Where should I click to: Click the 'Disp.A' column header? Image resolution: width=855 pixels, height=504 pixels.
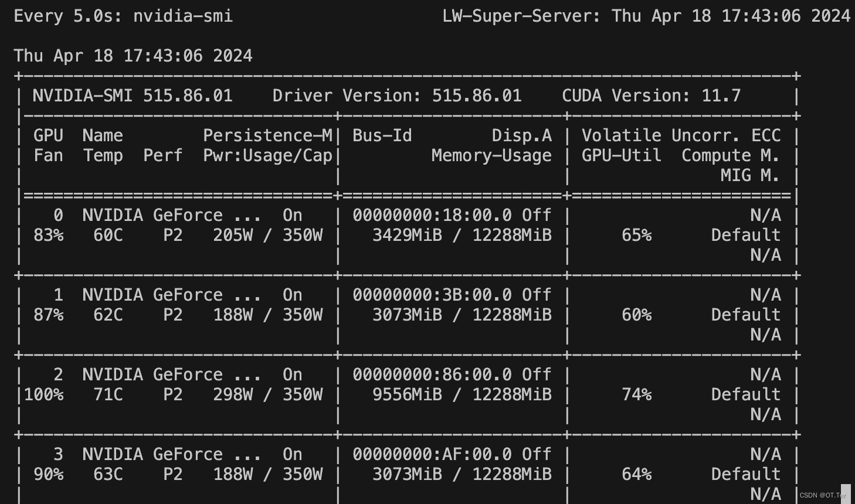522,135
